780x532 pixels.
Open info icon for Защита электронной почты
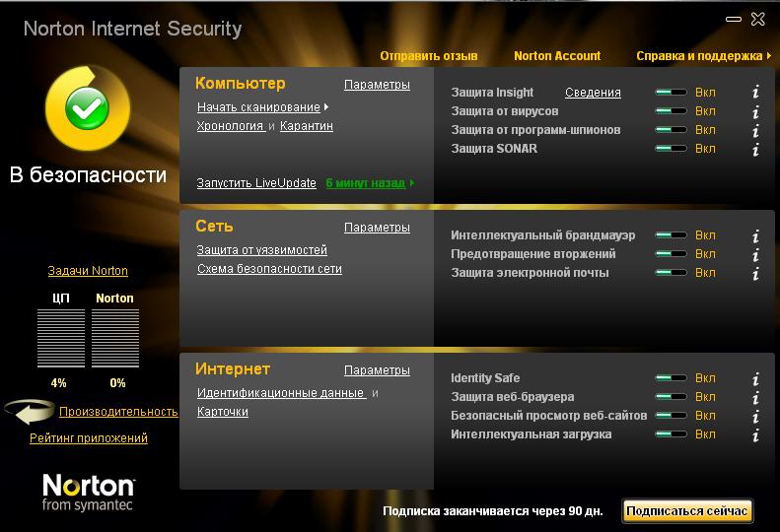(x=755, y=273)
